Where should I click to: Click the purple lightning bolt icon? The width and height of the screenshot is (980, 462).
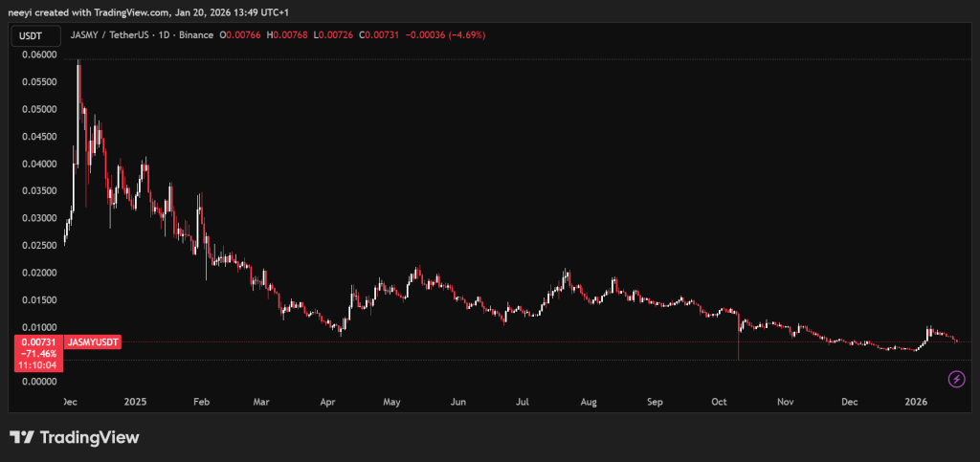click(955, 380)
